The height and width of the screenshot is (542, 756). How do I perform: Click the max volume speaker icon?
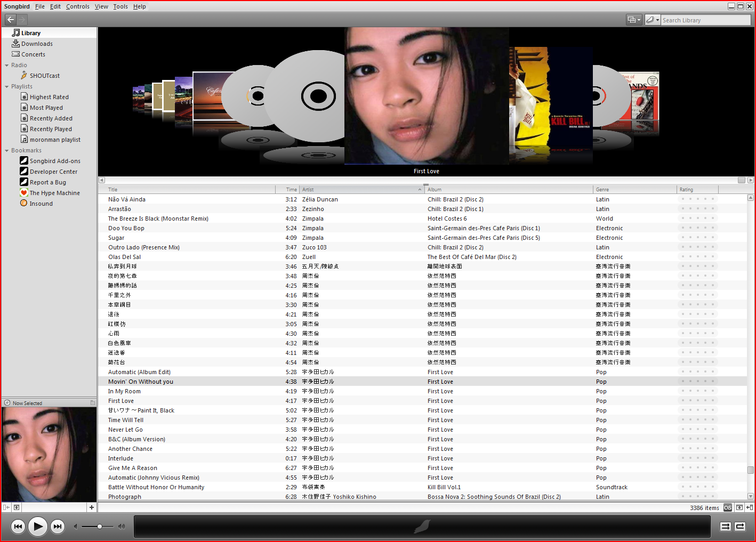(x=122, y=527)
